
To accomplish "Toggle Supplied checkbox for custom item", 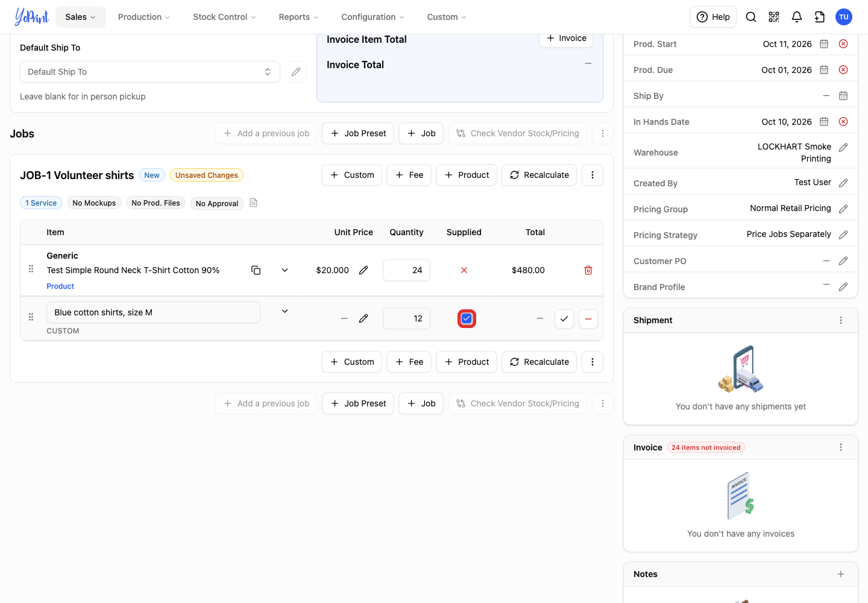I will (467, 318).
